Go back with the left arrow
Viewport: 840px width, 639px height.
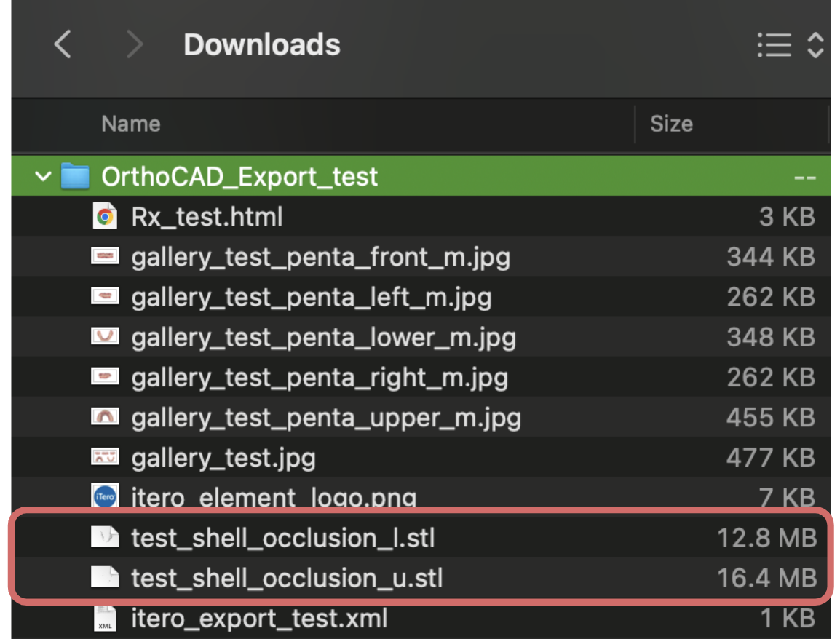63,44
